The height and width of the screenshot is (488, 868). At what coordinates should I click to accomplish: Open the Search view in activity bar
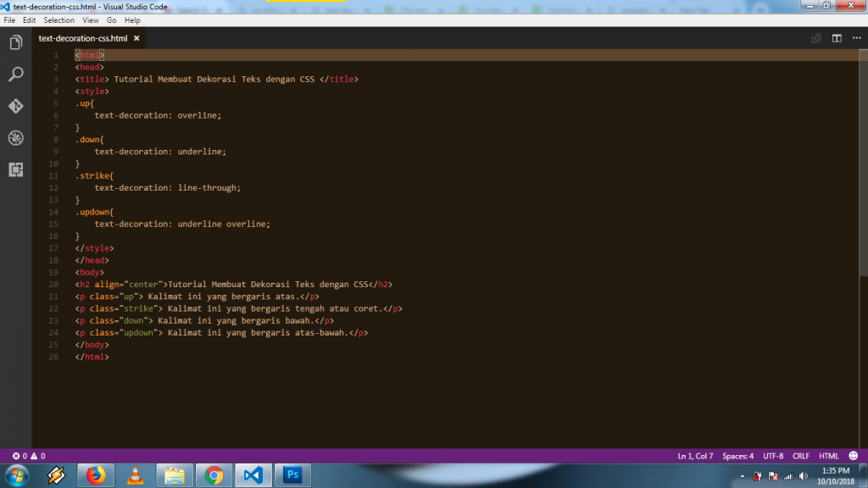15,75
